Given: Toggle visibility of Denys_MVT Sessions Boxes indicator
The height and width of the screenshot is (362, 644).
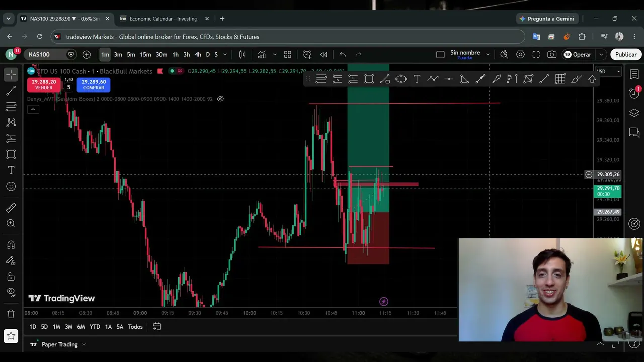Looking at the screenshot, I should point(220,99).
